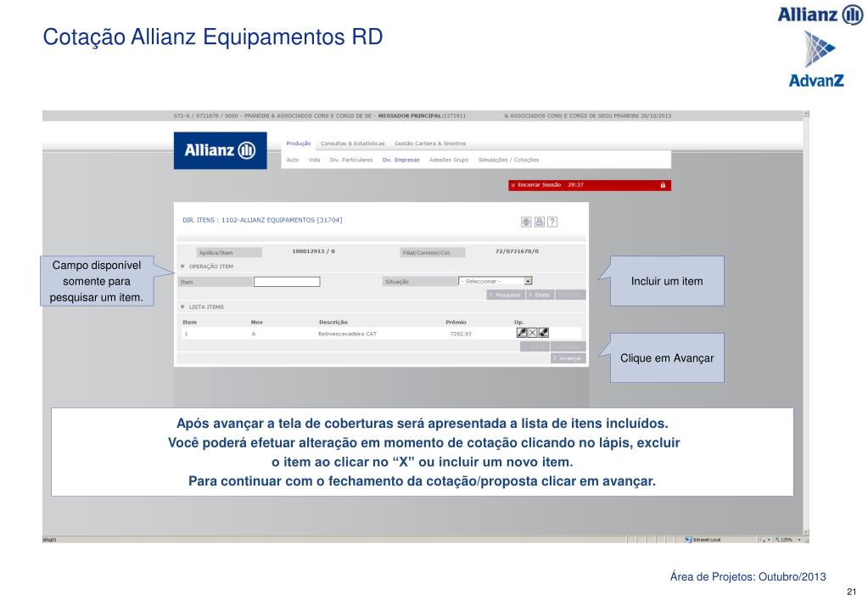Click the Intranet Local zone icon in status bar
Screen dimensions: 868x601
pos(689,540)
